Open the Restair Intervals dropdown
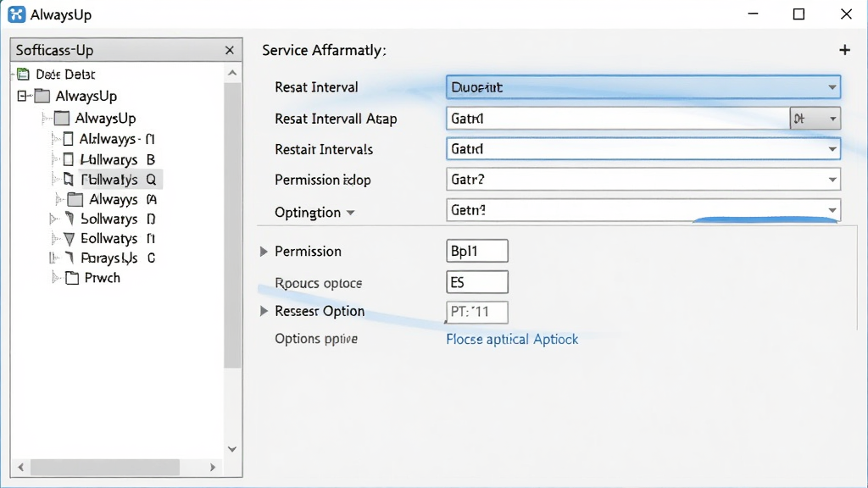 point(643,149)
